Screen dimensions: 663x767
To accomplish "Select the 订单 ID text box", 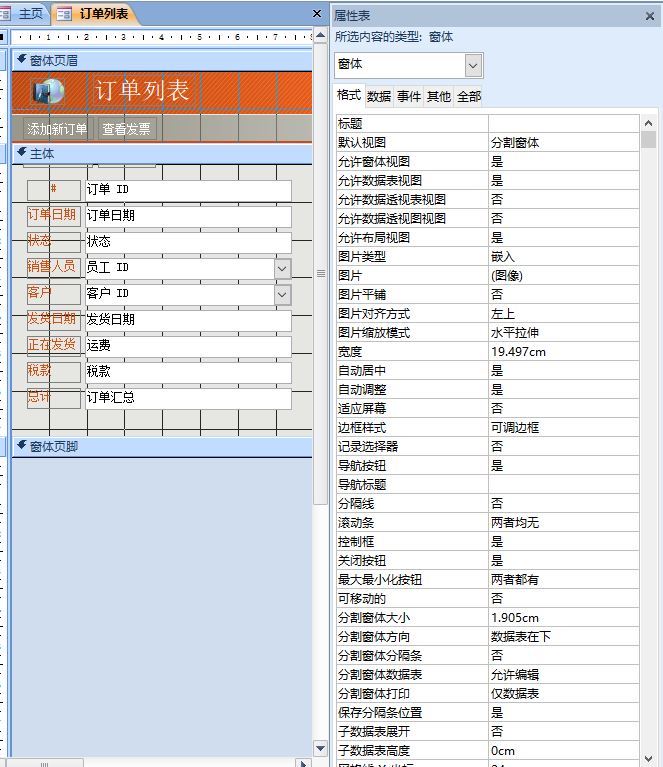I will point(188,190).
